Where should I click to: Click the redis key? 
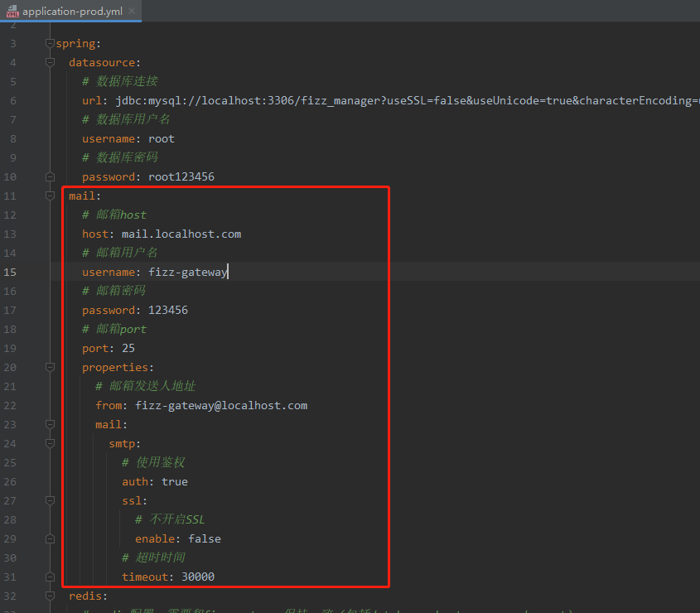[x=85, y=596]
